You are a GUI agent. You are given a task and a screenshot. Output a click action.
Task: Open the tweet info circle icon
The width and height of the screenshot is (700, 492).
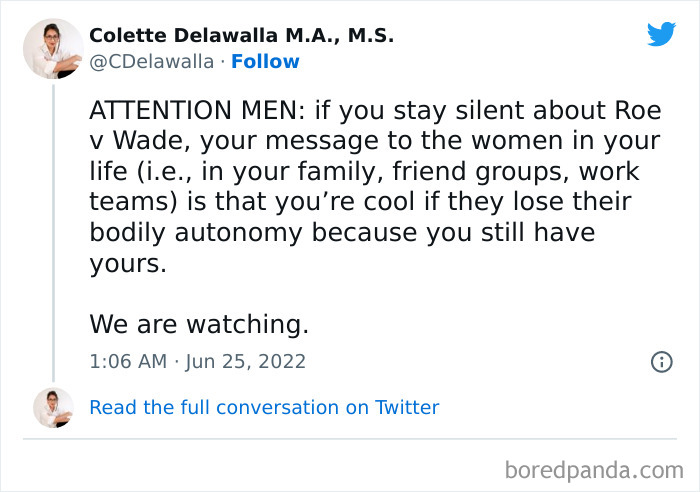(661, 362)
